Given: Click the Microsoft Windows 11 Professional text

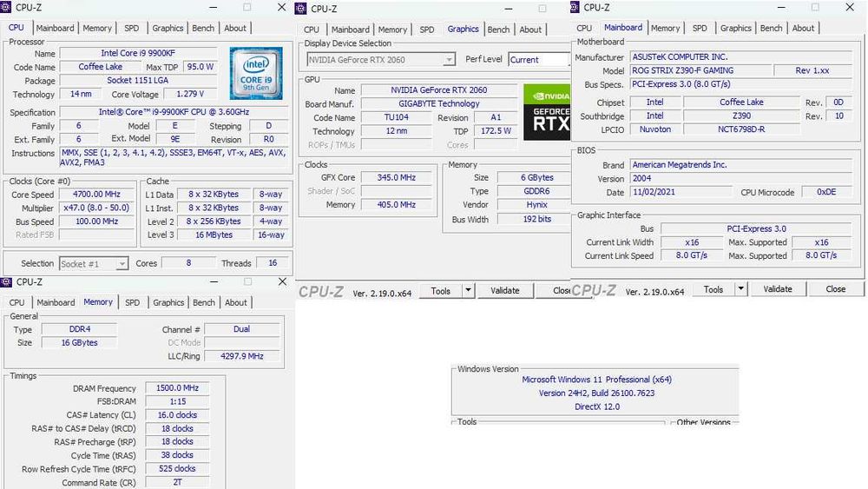Looking at the screenshot, I should 597,380.
